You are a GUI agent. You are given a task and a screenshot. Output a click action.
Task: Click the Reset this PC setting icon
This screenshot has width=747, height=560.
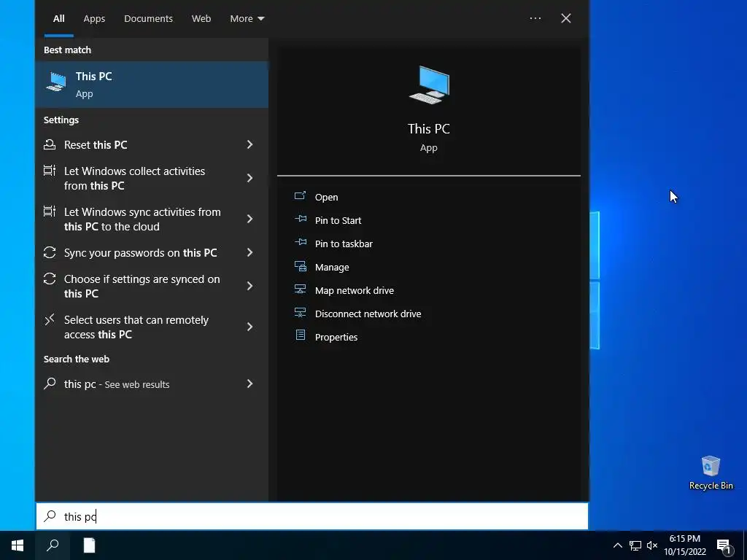(x=50, y=144)
